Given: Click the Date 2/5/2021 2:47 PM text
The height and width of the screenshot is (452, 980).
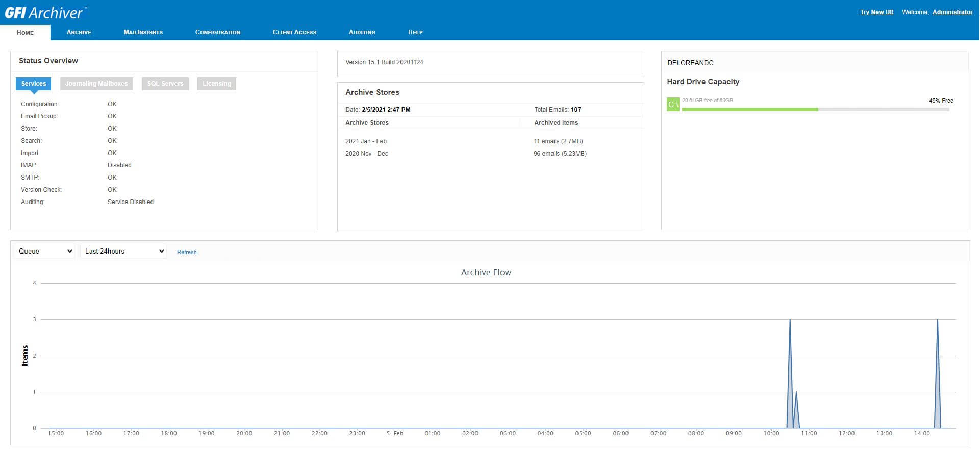Looking at the screenshot, I should click(378, 110).
